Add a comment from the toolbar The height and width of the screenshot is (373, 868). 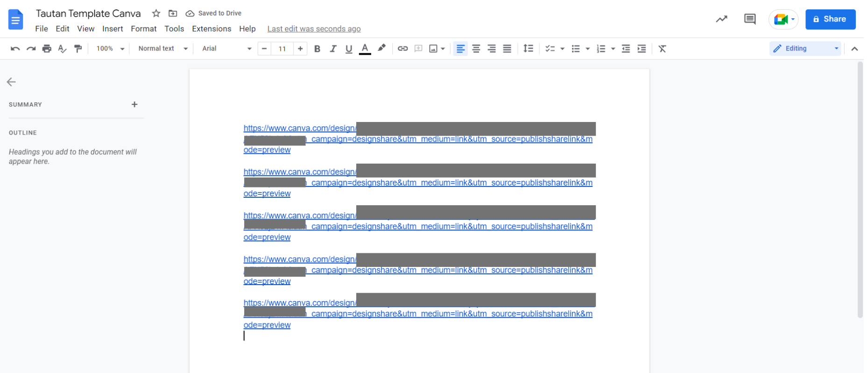click(x=418, y=49)
